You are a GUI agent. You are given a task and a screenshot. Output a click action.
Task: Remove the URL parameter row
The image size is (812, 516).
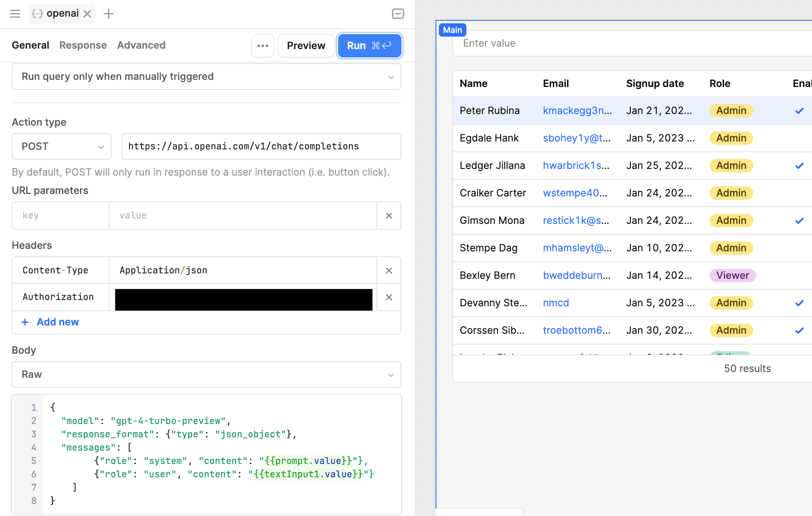click(x=389, y=216)
